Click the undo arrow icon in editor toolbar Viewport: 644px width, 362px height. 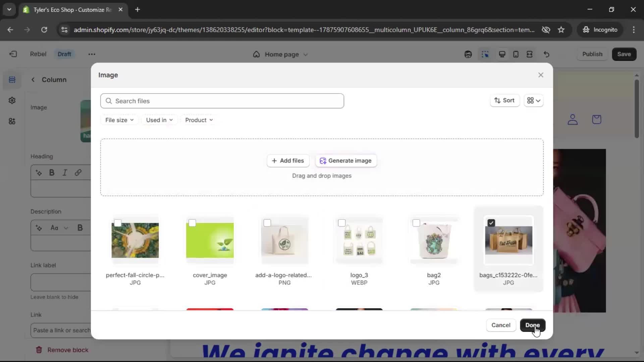coord(546,54)
